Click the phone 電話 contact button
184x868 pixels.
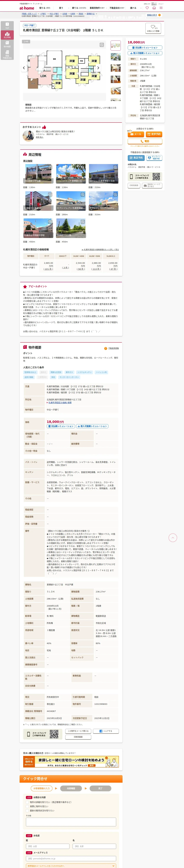145,141
